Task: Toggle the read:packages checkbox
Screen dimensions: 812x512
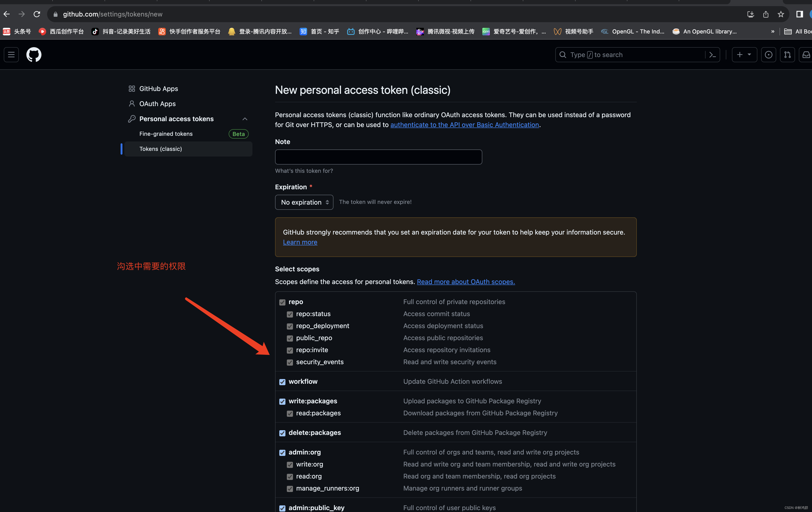Action: click(x=290, y=413)
